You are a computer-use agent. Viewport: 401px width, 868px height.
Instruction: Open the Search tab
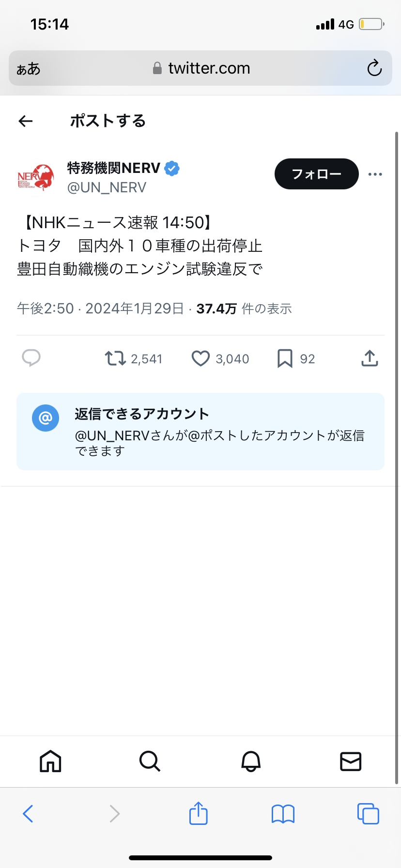[x=150, y=761]
